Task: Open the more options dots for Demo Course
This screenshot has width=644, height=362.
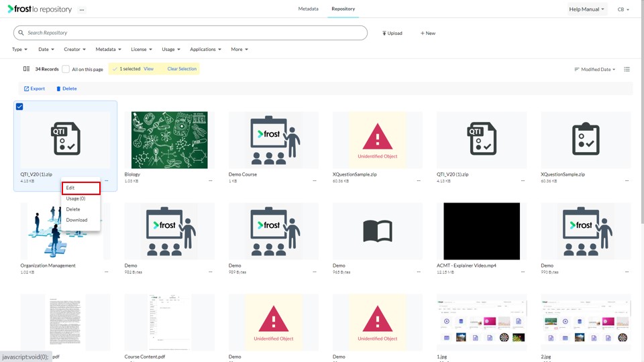Action: (315, 180)
